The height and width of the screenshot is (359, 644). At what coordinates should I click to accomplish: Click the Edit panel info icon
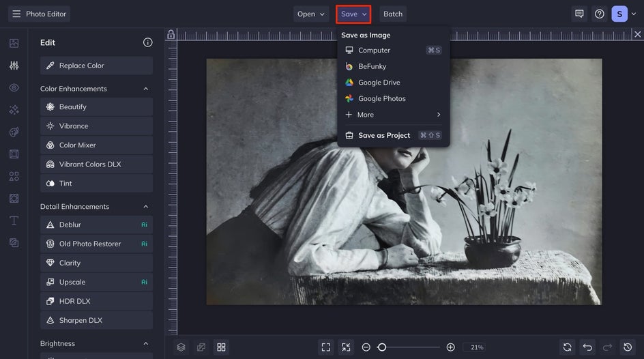point(148,42)
